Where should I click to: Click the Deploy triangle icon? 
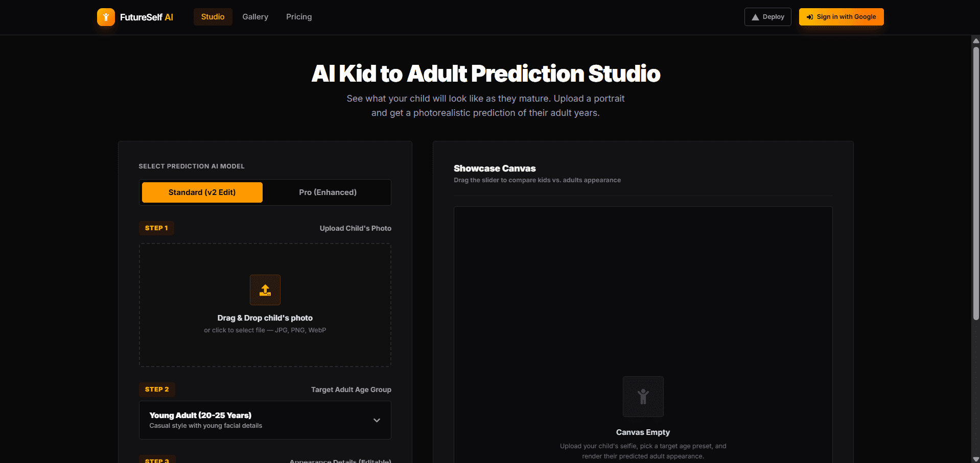click(x=755, y=17)
